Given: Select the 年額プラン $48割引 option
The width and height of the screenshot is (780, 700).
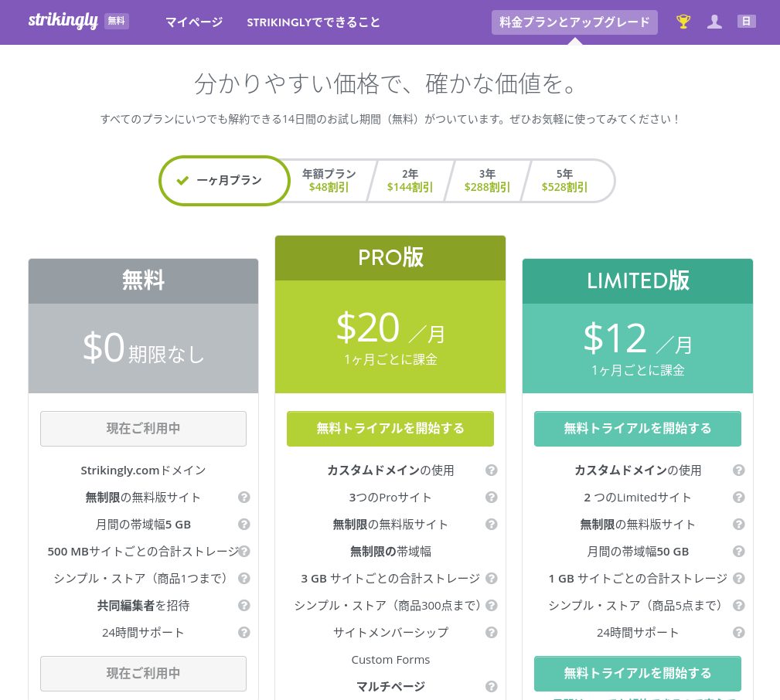Looking at the screenshot, I should coord(329,181).
